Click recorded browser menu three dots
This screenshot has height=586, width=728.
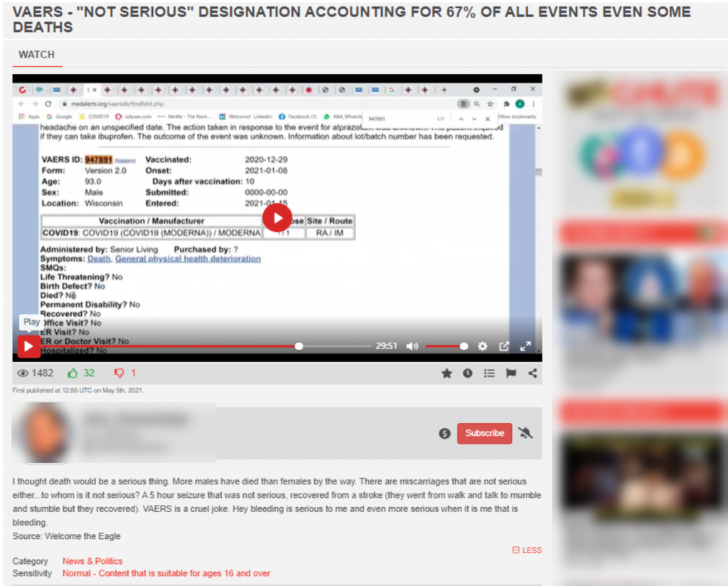coord(533,104)
